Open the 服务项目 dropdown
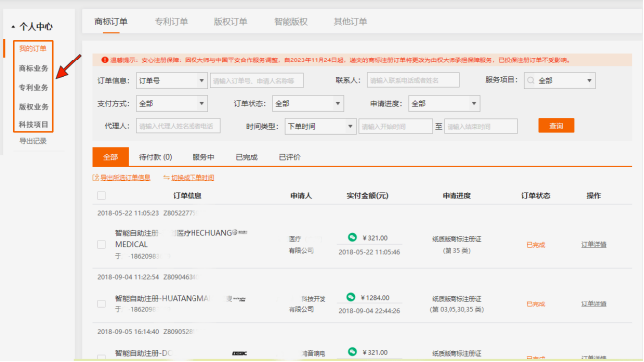644x362 pixels. coord(560,81)
